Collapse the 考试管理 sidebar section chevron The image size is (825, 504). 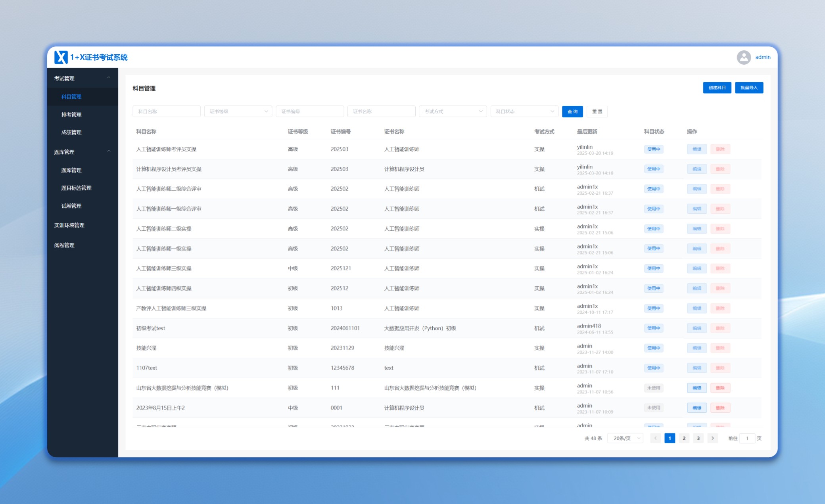click(x=109, y=78)
